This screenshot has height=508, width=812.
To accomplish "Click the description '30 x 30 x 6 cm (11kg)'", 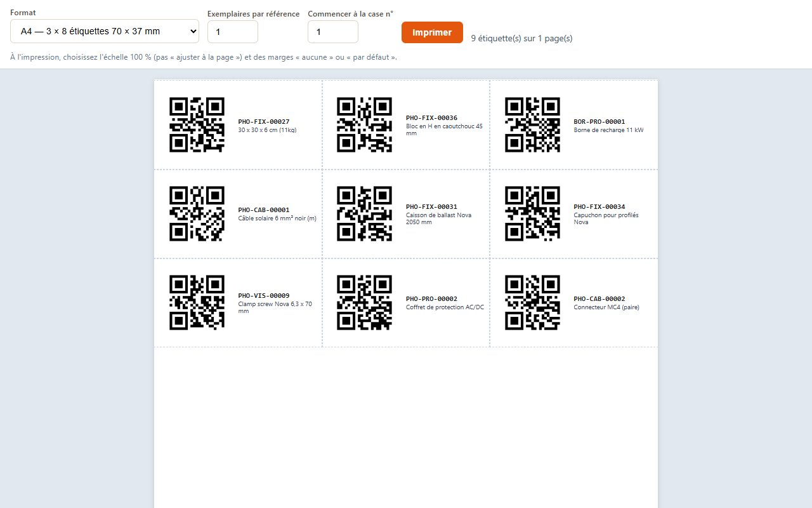I will tap(267, 130).
